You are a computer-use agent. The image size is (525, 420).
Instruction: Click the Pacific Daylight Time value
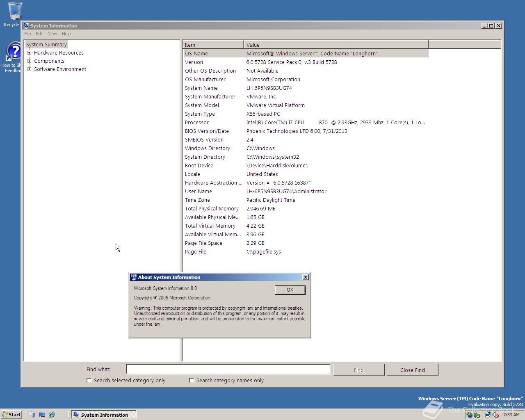click(271, 200)
